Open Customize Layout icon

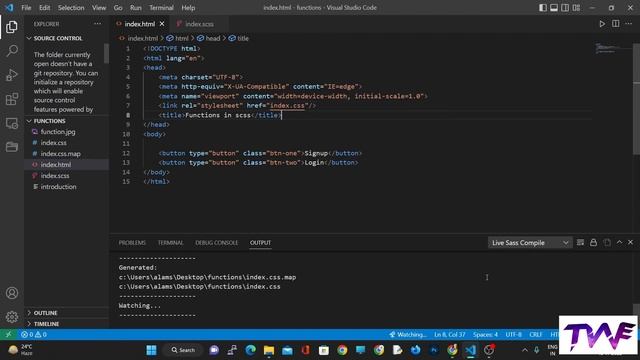point(576,7)
